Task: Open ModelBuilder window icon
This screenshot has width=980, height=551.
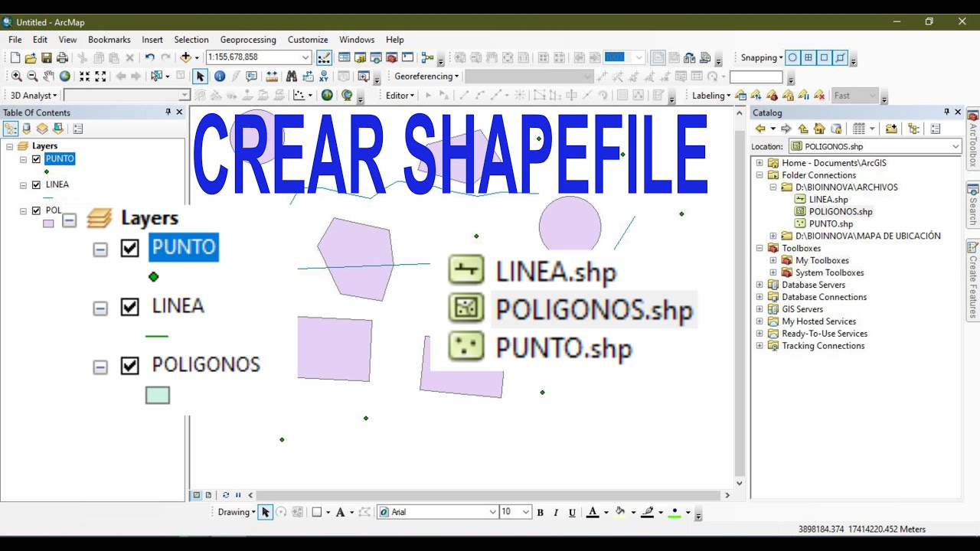Action: pos(427,57)
